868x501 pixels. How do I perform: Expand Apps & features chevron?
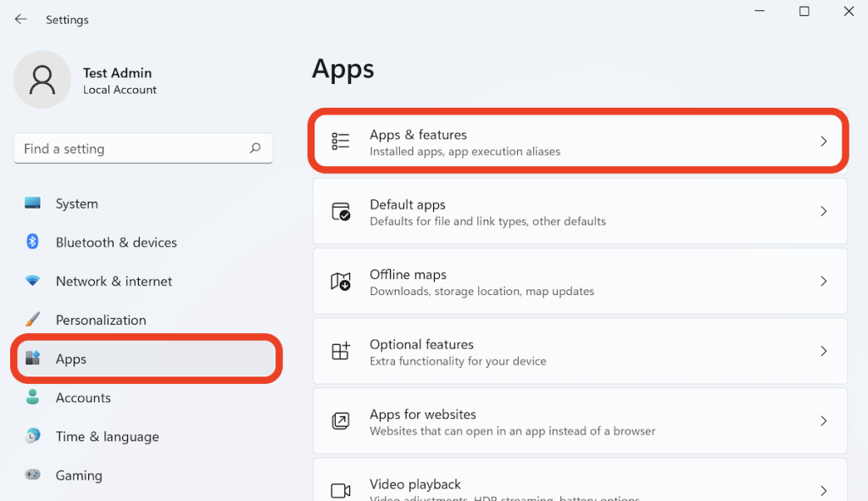824,142
